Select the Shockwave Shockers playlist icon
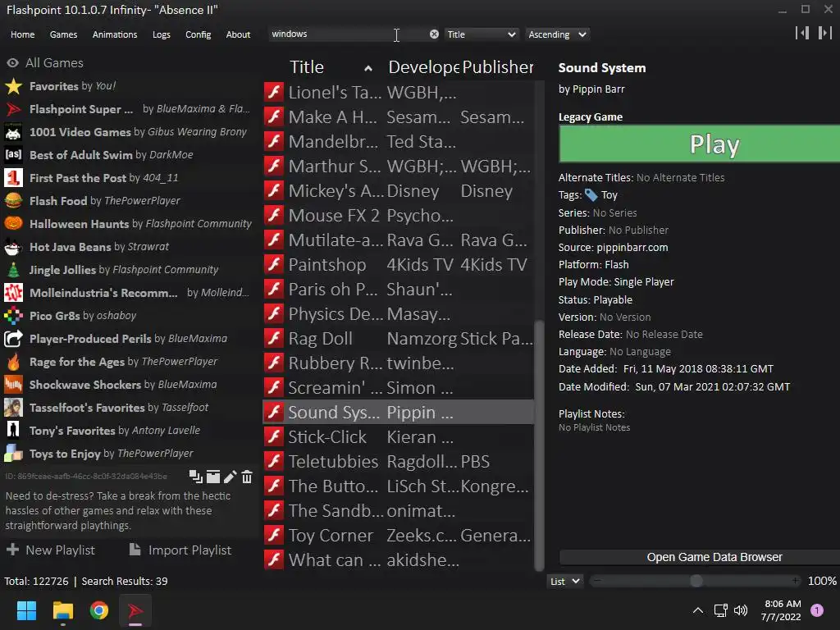The height and width of the screenshot is (630, 840). tap(13, 385)
